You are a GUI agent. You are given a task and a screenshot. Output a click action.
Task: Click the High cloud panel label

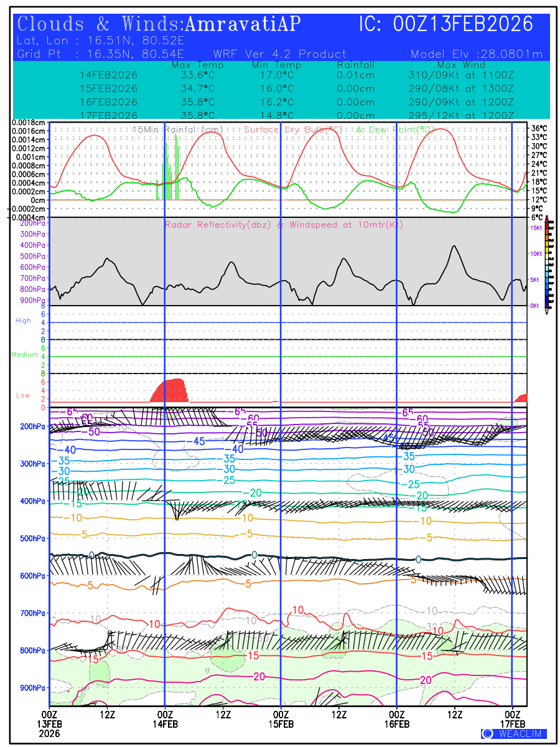pyautogui.click(x=23, y=321)
